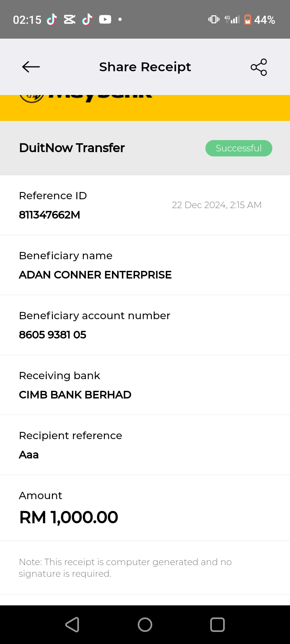Tap the vibrate mode status icon
Viewport: 290px width, 644px height.
click(213, 19)
